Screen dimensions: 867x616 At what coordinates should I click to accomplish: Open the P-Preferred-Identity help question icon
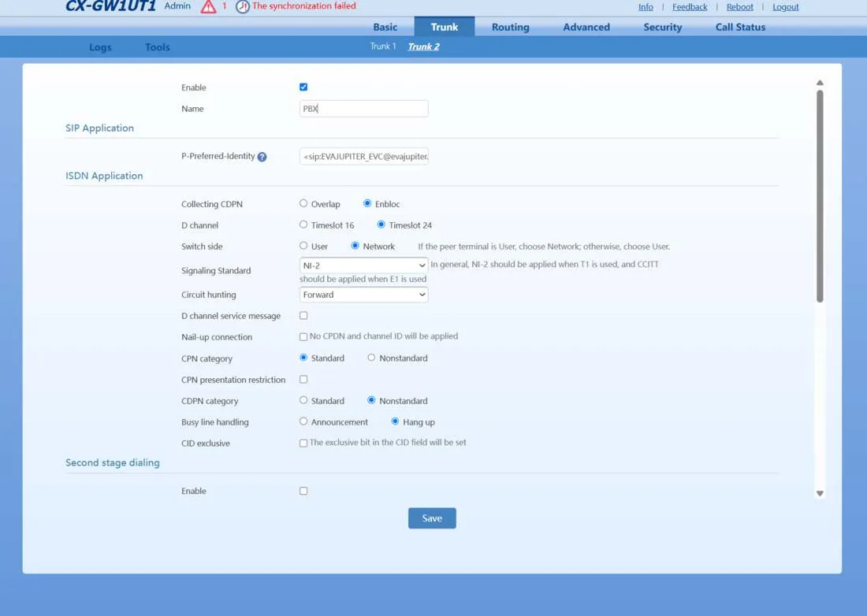point(262,157)
